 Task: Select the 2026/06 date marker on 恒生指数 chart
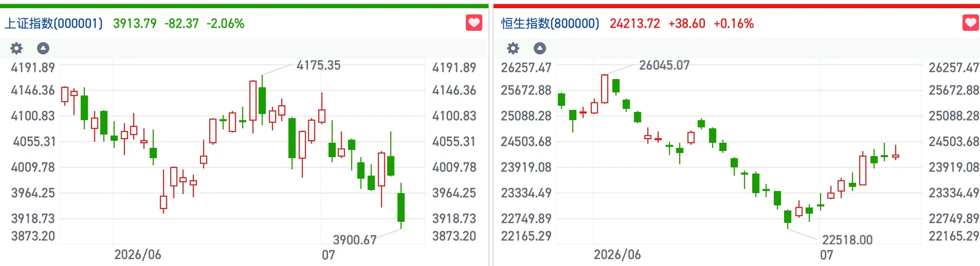coord(618,255)
